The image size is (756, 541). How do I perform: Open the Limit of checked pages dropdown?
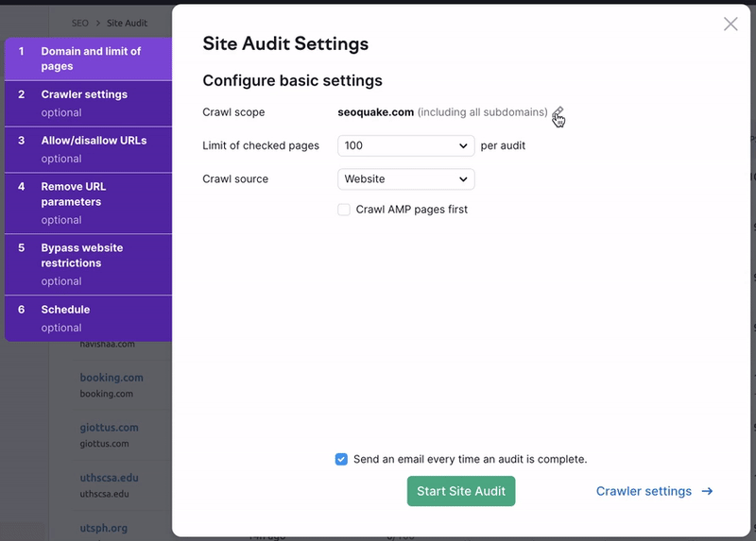pyautogui.click(x=406, y=145)
